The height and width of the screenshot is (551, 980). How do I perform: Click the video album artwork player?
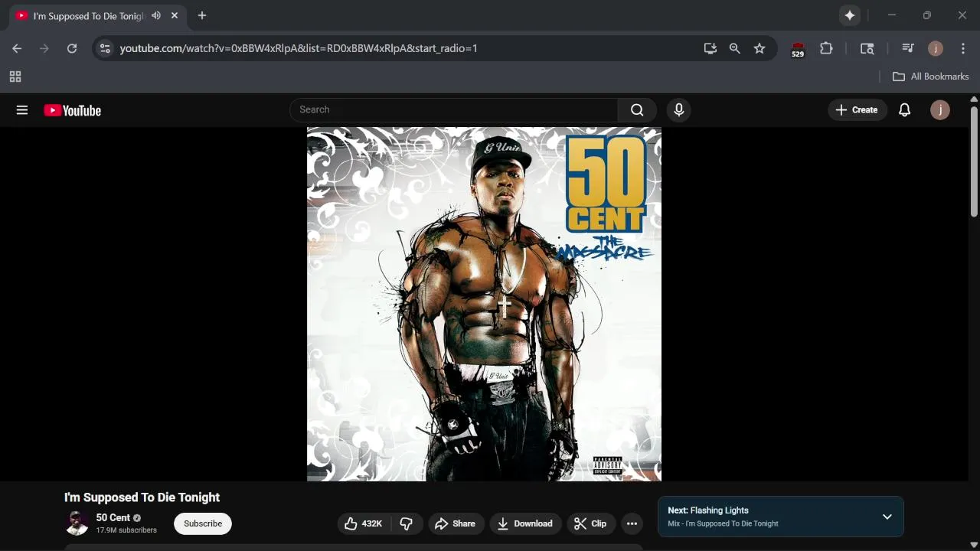[484, 304]
